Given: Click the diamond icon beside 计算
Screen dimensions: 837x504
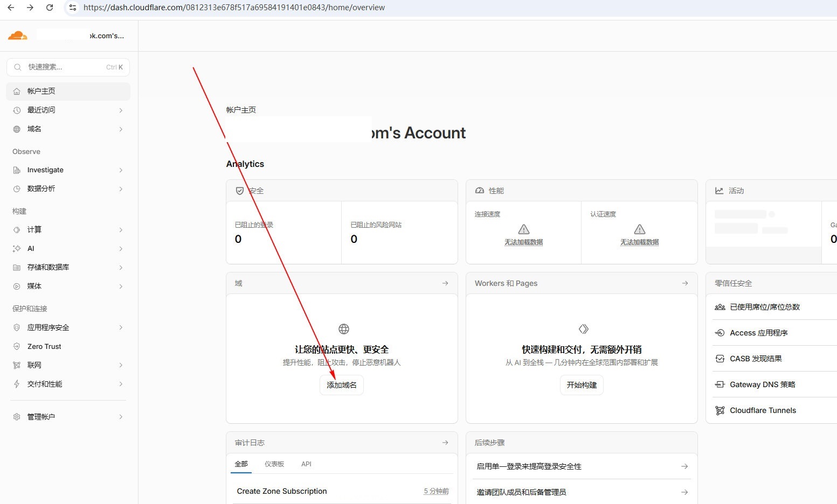Looking at the screenshot, I should click(17, 230).
